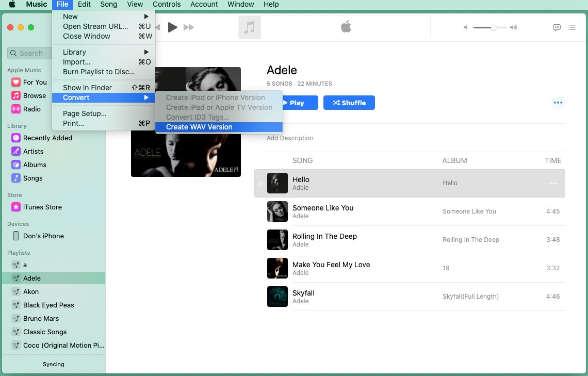Sort by the ALBUM column header

454,160
